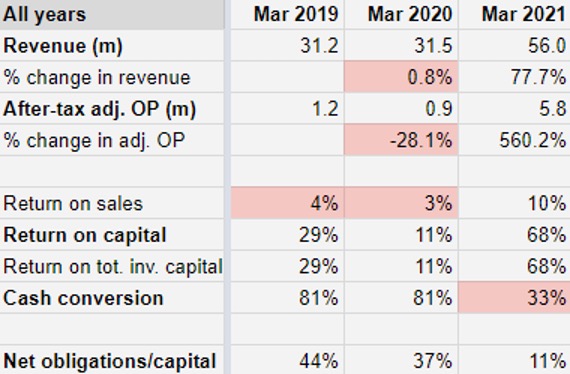Select the Mar 2020 column header

(x=401, y=15)
